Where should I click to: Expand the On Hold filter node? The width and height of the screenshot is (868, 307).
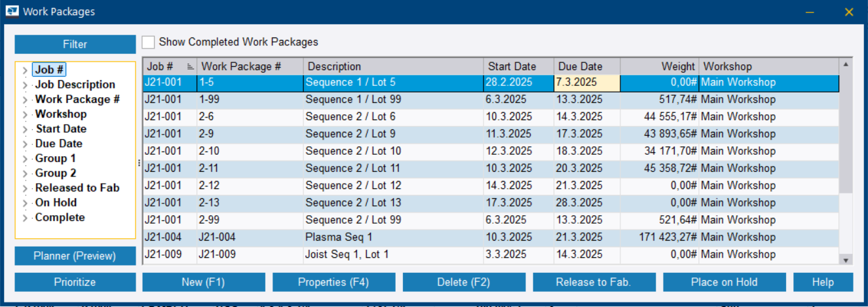(24, 203)
